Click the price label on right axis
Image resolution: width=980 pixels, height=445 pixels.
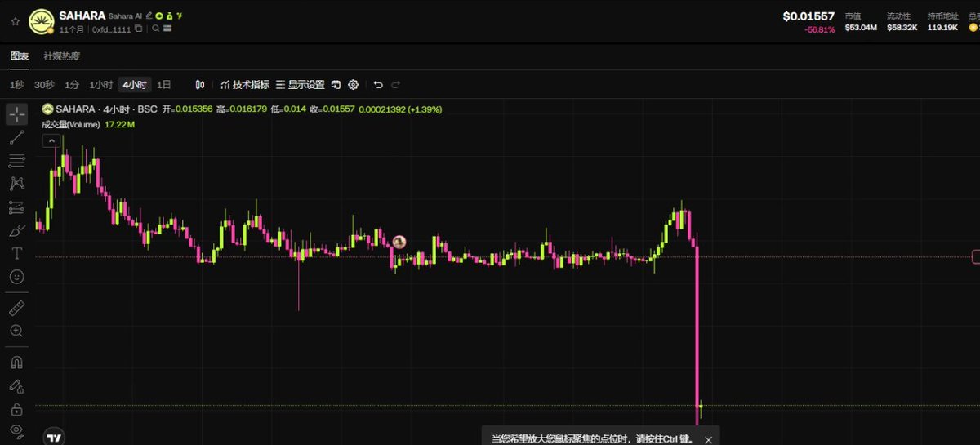[976, 257]
